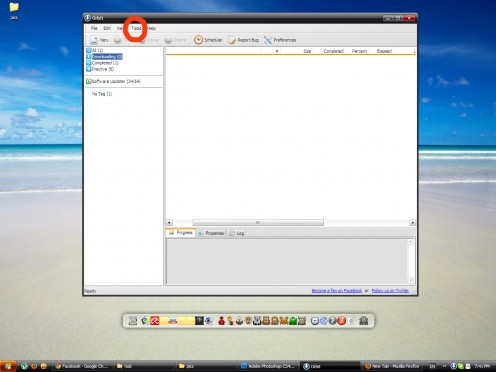The image size is (496, 372).
Task: Select Completed downloads in the sidebar
Action: tap(102, 63)
